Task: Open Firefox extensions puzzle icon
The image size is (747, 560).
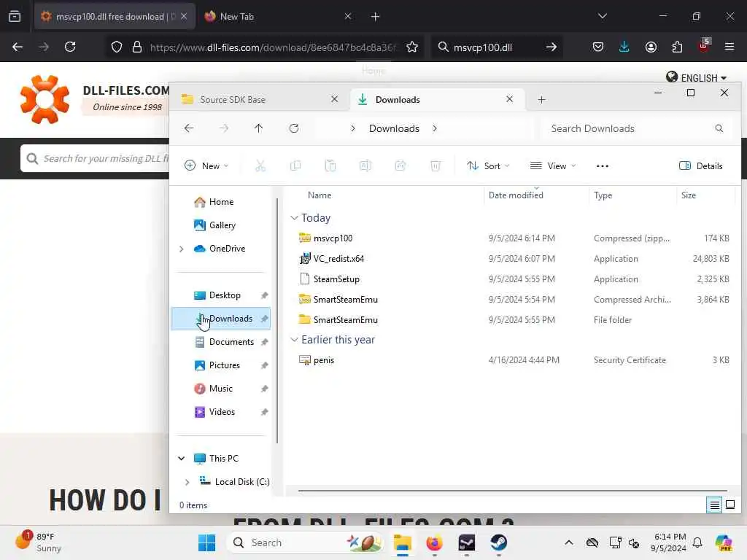Action: [x=677, y=47]
